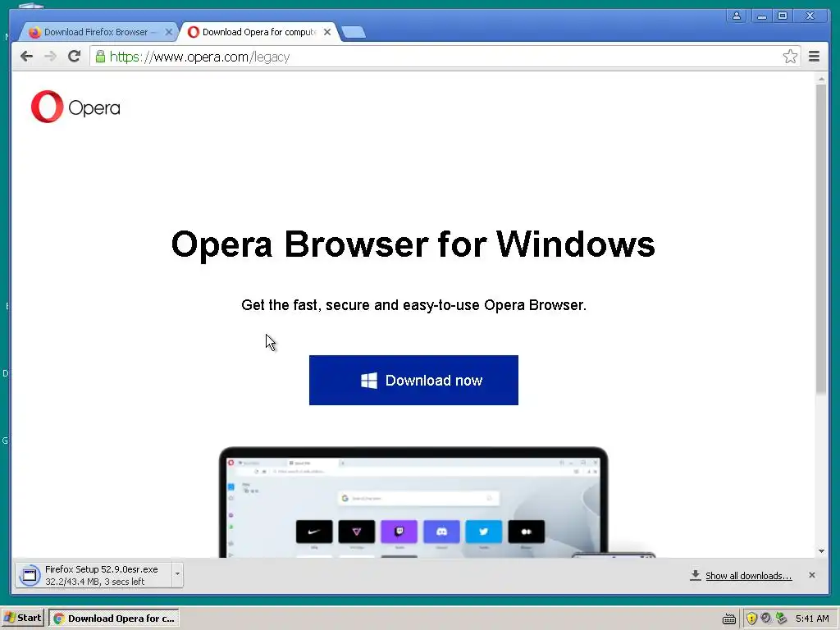The width and height of the screenshot is (840, 630).
Task: Click the fast, secure and easy-to-use tagline
Action: click(413, 305)
